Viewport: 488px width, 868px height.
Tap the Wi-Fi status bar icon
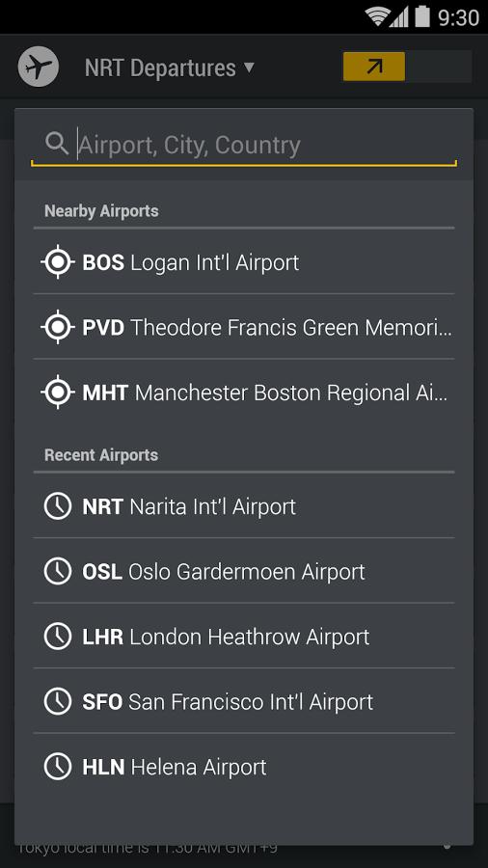(x=376, y=16)
